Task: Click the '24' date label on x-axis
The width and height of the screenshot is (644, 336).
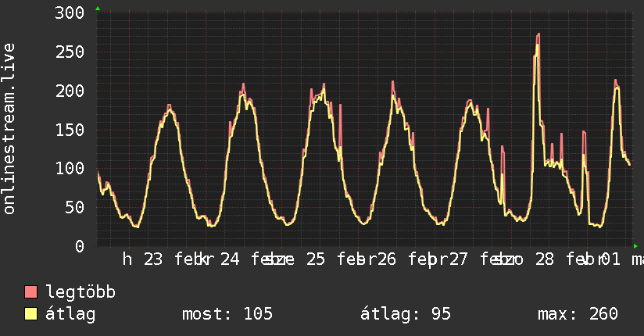Action: [230, 259]
